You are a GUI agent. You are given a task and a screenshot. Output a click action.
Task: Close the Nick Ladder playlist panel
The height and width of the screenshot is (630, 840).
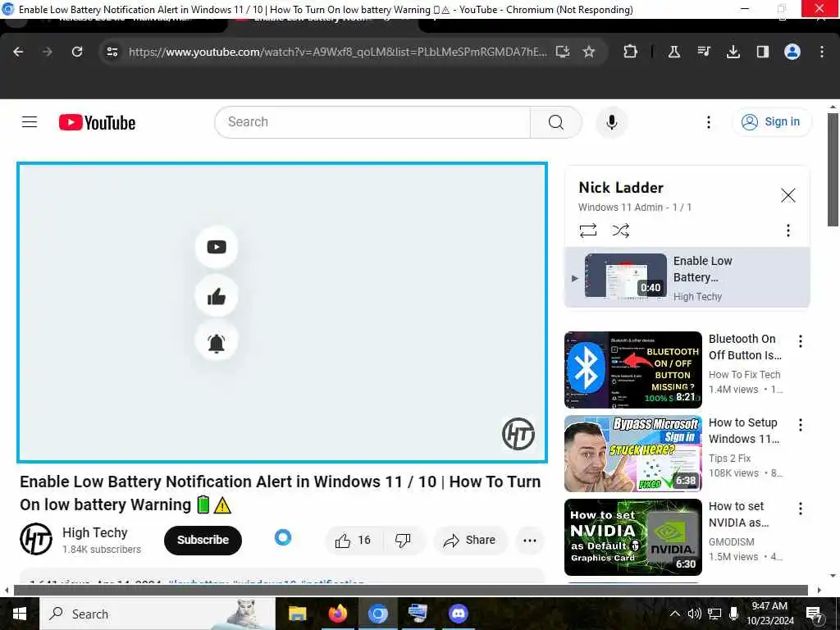[x=788, y=195]
